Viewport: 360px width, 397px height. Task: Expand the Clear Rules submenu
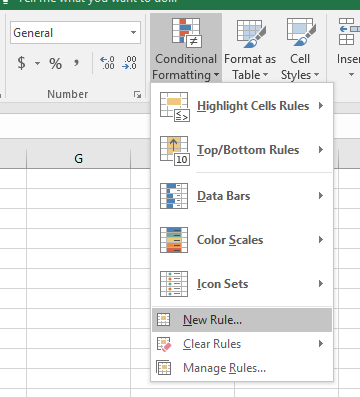(x=242, y=344)
